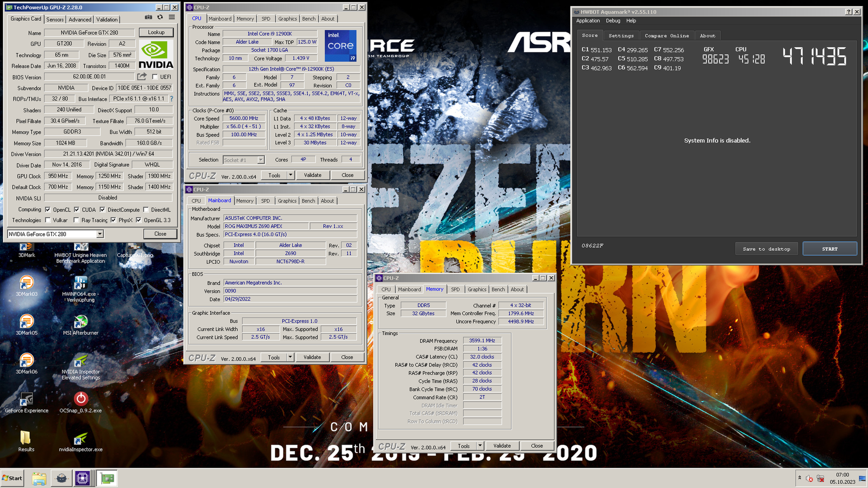Image resolution: width=868 pixels, height=488 pixels.
Task: Click Tools button in CPU-Z Mainboard window
Action: (x=274, y=357)
